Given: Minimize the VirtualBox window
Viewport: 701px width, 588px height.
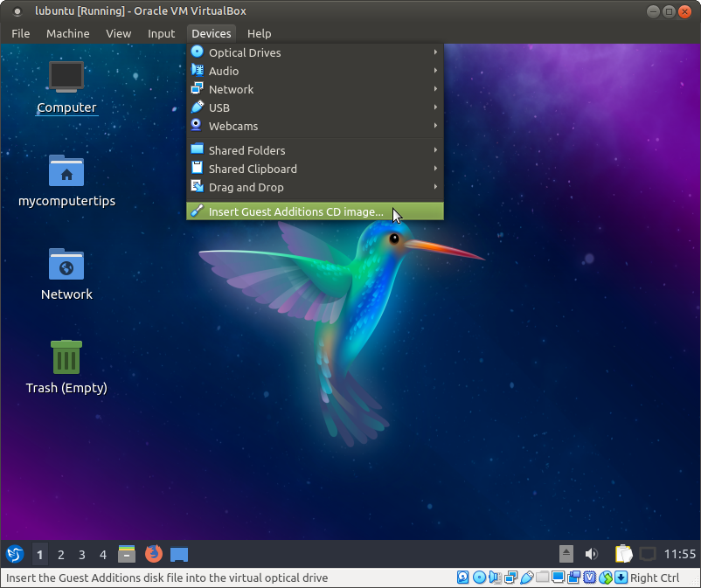Looking at the screenshot, I should coord(653,11).
